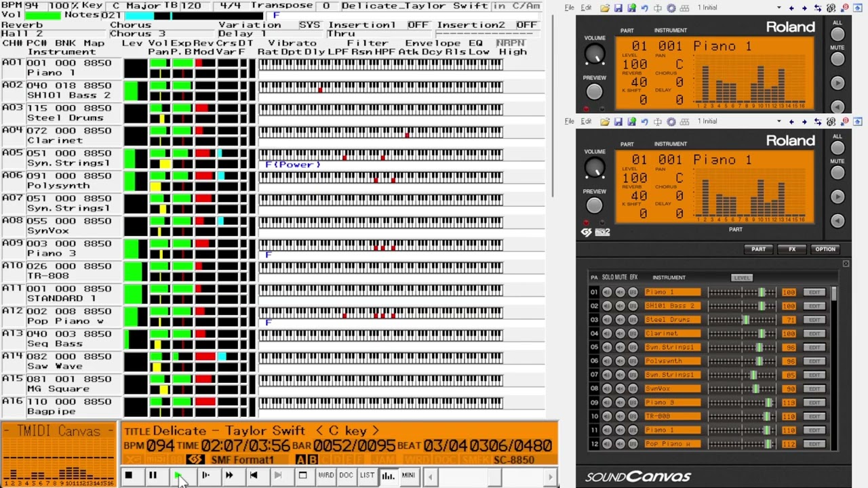Solo part 10 TR-808
The image size is (868, 488).
point(607,416)
